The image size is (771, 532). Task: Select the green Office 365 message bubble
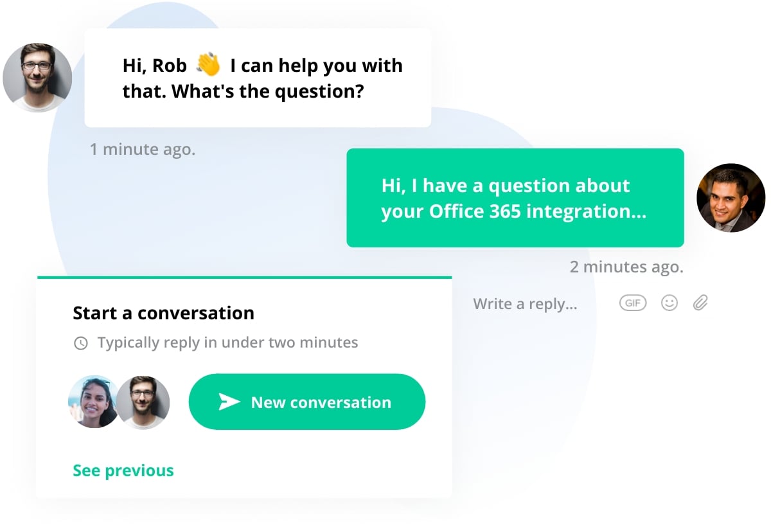(x=514, y=198)
